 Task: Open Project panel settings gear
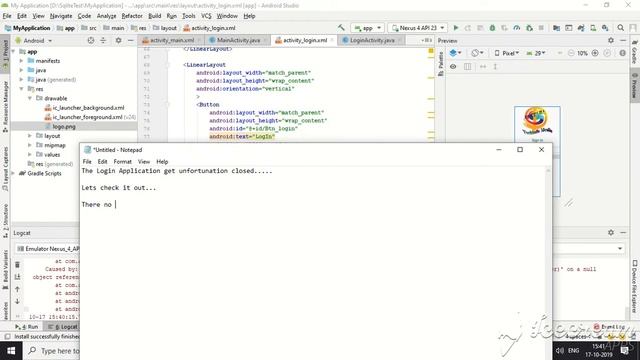pos(118,40)
